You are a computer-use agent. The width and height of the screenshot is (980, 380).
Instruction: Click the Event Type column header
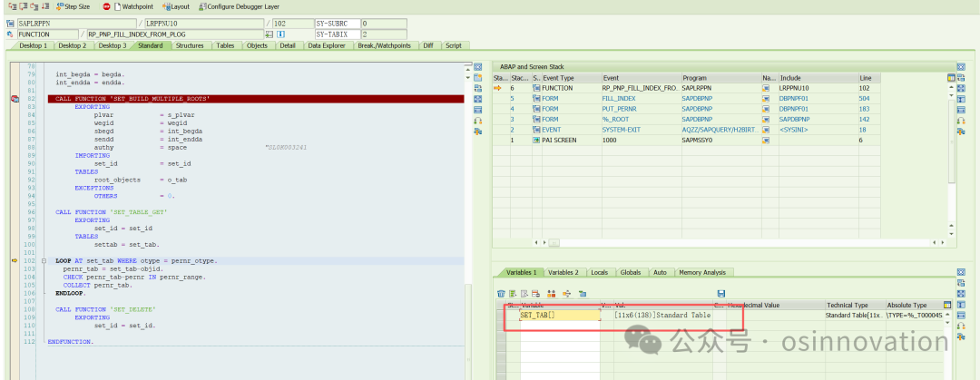click(x=572, y=78)
